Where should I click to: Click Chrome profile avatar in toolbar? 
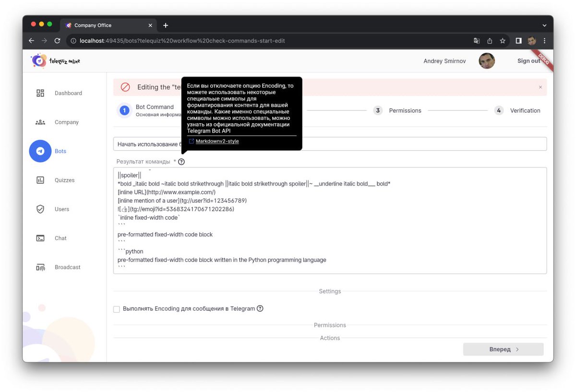pos(531,41)
